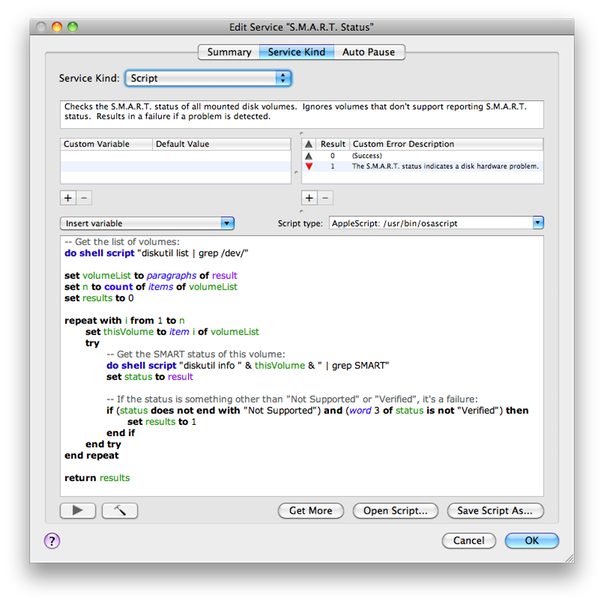Click the Default Value column header
This screenshot has height=604, width=604.
(x=221, y=144)
